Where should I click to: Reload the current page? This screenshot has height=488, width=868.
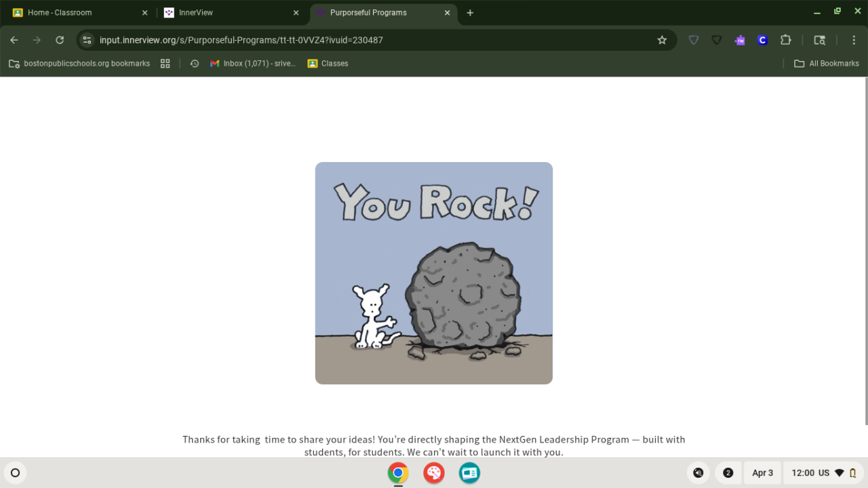point(60,40)
